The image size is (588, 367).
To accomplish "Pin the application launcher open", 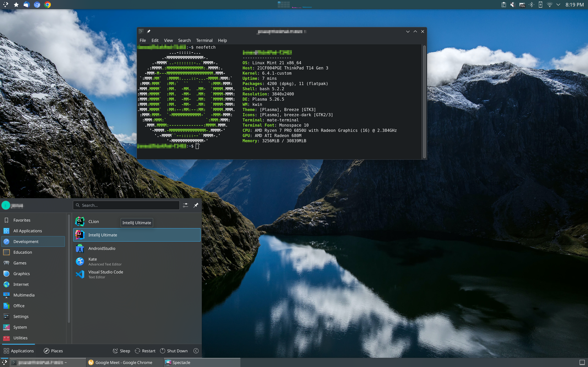I will point(196,205).
